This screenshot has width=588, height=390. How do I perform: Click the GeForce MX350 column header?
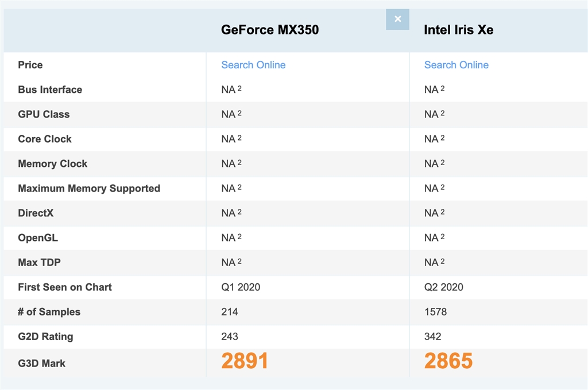[270, 30]
